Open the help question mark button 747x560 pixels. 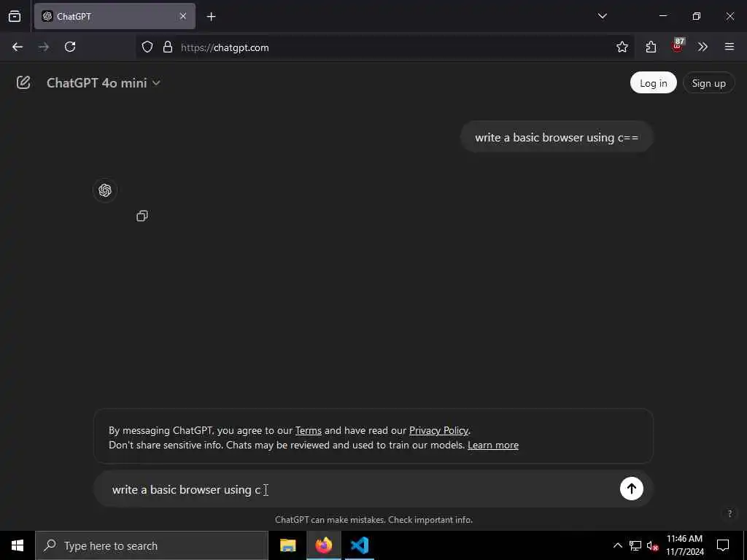729,513
